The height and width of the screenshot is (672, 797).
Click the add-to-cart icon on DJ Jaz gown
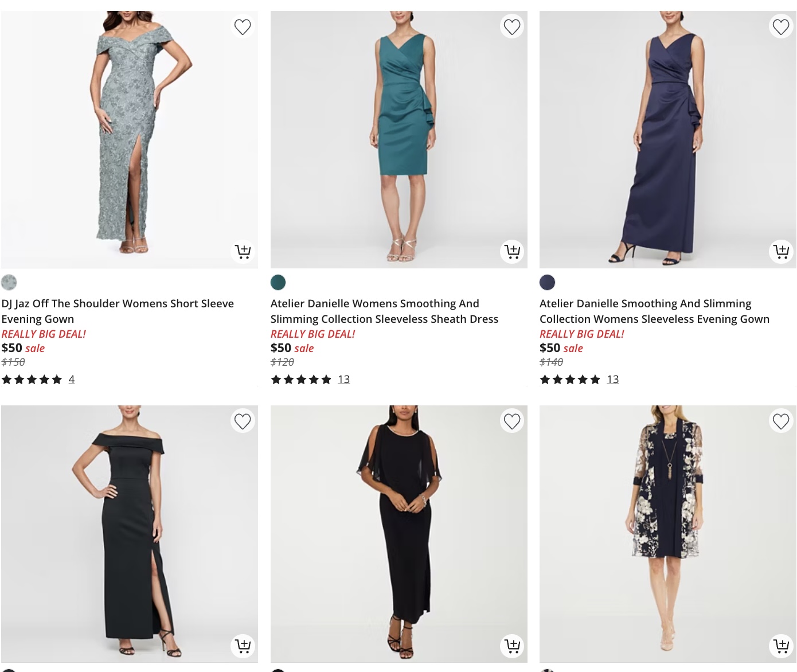243,251
